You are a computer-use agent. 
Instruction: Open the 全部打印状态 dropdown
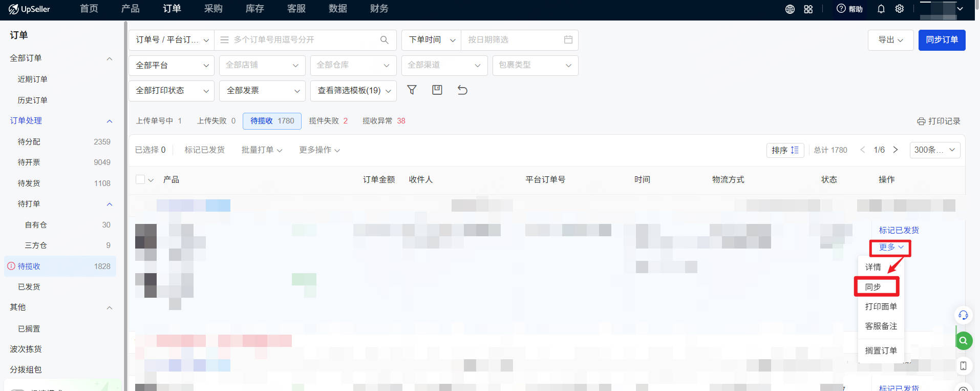[172, 91]
